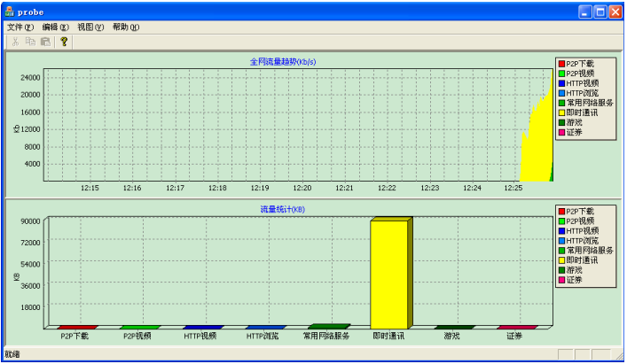
Task: Click the 就绪 status bar text
Action: [x=12, y=354]
